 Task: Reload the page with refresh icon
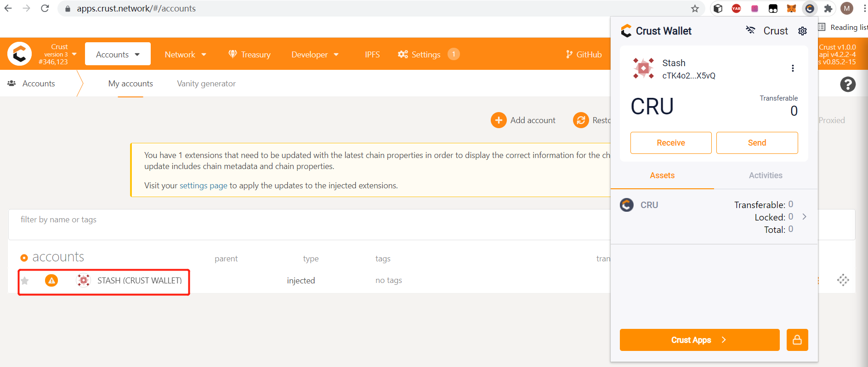[45, 8]
